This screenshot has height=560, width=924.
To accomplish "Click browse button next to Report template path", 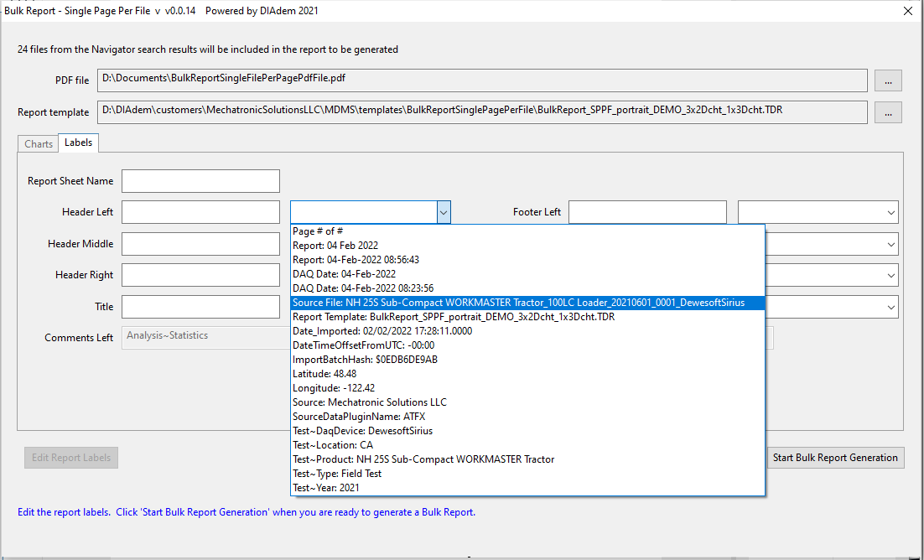I will coord(888,112).
